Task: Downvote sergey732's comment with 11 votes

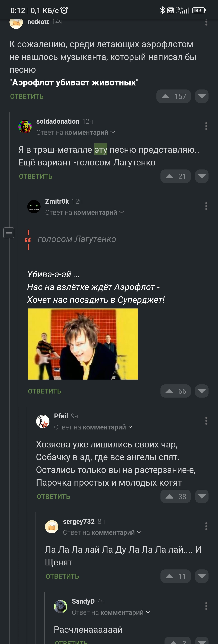Action: tap(202, 576)
